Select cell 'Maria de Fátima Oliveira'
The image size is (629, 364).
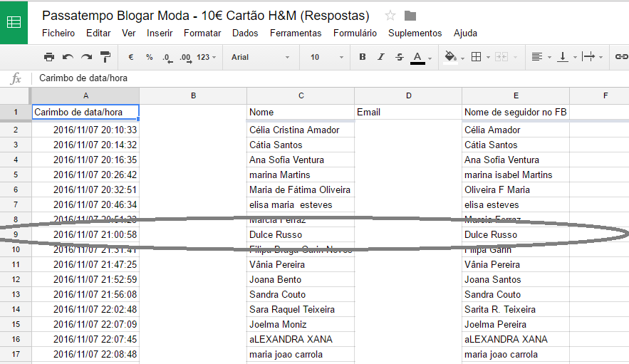coord(301,189)
